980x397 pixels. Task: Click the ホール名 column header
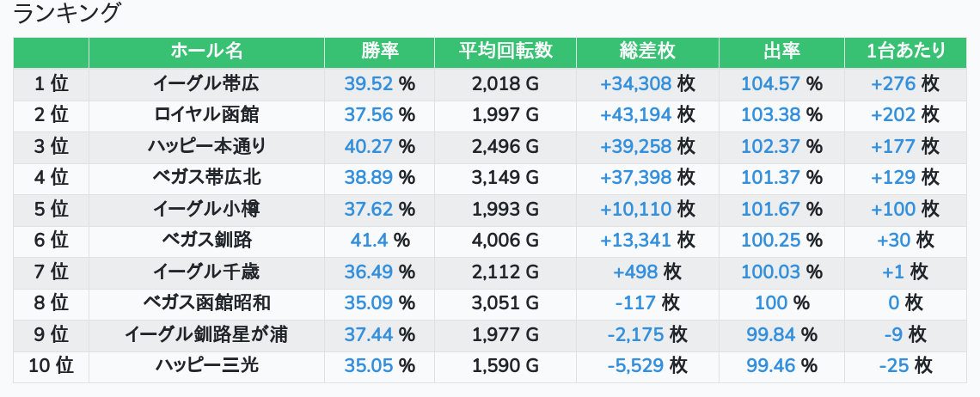coord(206,52)
